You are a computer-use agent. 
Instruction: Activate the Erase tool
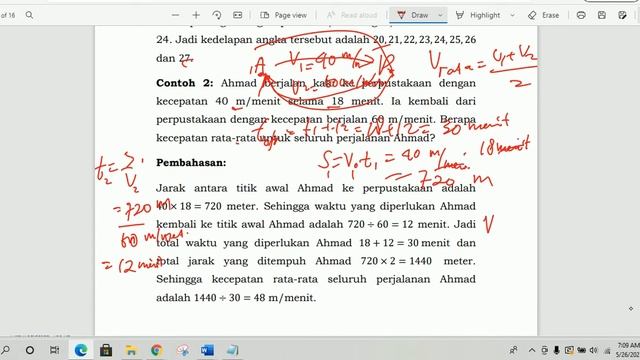click(x=543, y=15)
